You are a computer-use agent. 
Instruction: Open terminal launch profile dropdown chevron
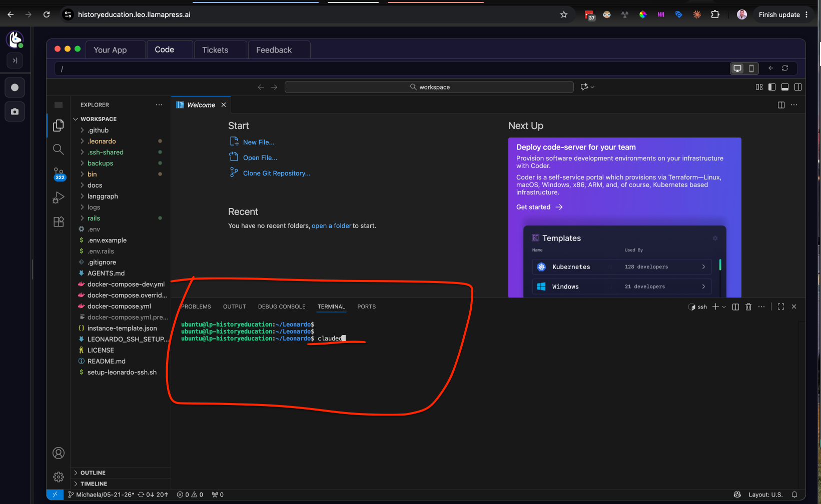724,307
